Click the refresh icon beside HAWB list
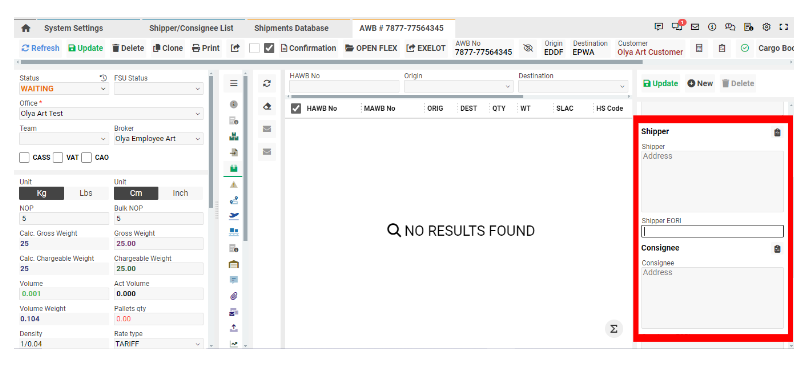809x365 pixels. click(x=267, y=84)
